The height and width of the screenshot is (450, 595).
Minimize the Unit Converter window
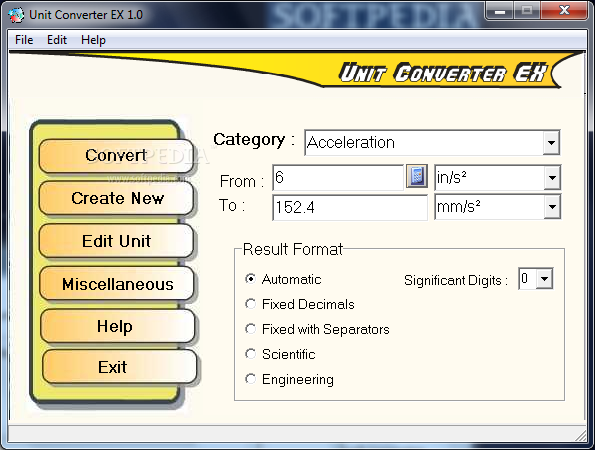click(500, 11)
